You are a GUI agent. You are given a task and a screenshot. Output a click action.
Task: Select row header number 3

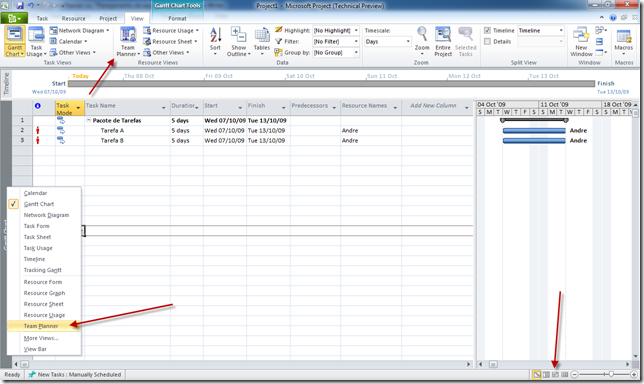coord(22,140)
